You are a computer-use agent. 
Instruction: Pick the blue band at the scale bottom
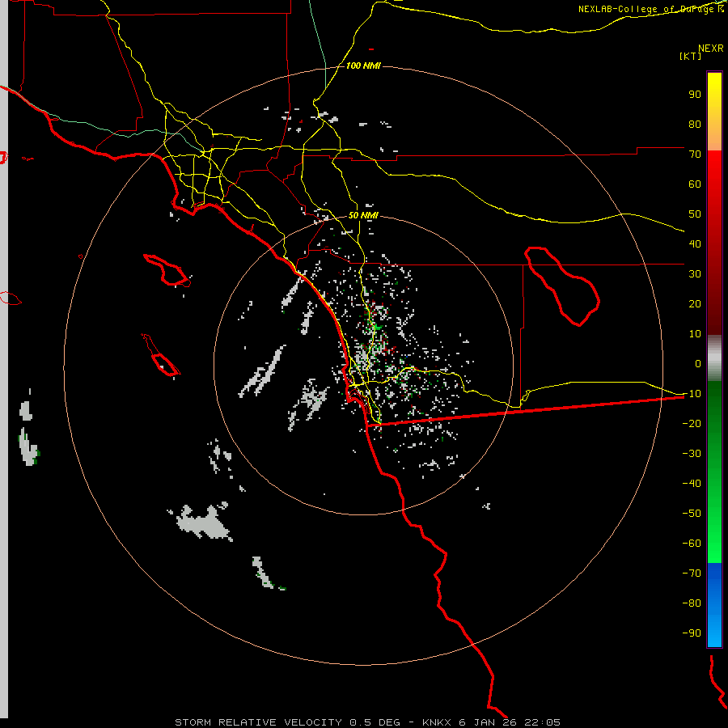(x=714, y=605)
